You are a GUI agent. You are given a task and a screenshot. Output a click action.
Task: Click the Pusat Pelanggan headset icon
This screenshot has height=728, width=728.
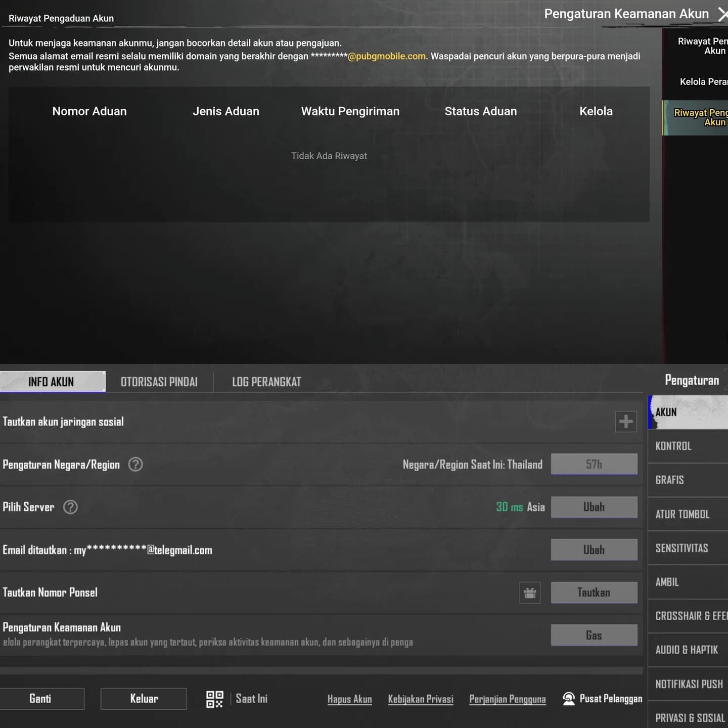coord(569,699)
